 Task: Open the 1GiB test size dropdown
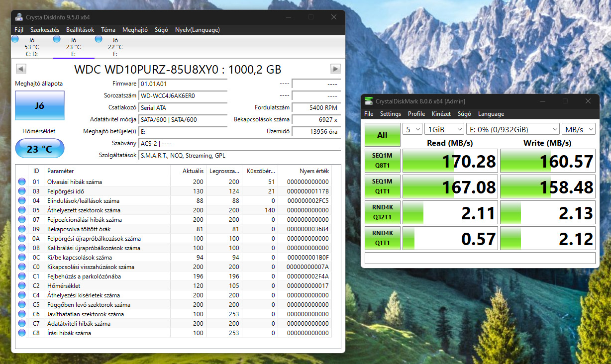point(444,129)
